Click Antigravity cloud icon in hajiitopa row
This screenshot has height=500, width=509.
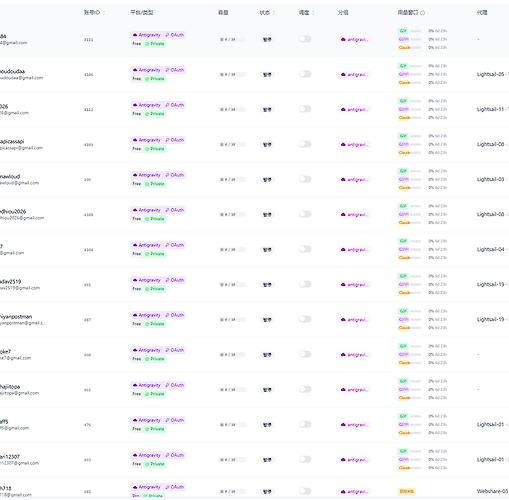point(135,385)
